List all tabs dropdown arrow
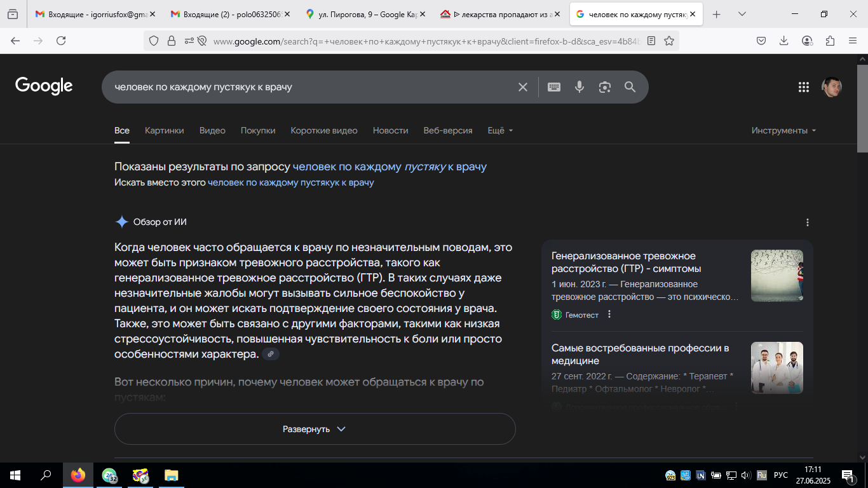This screenshot has height=488, width=868. pos(742,14)
